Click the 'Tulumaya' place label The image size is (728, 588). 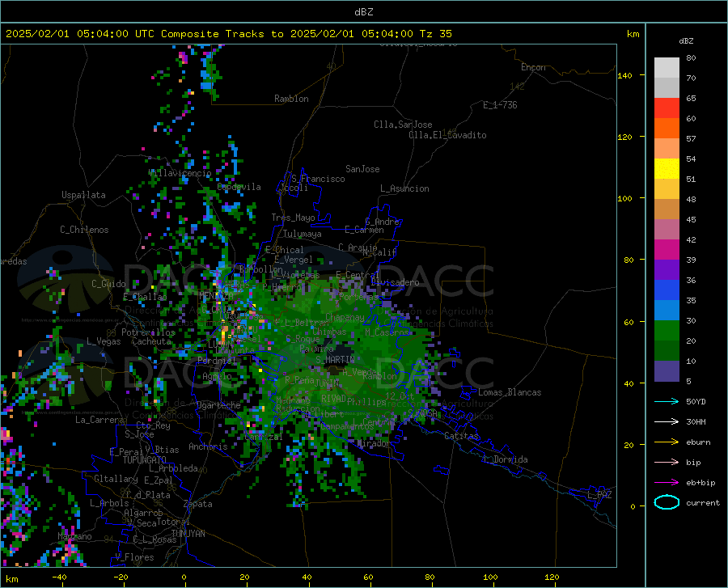click(303, 234)
